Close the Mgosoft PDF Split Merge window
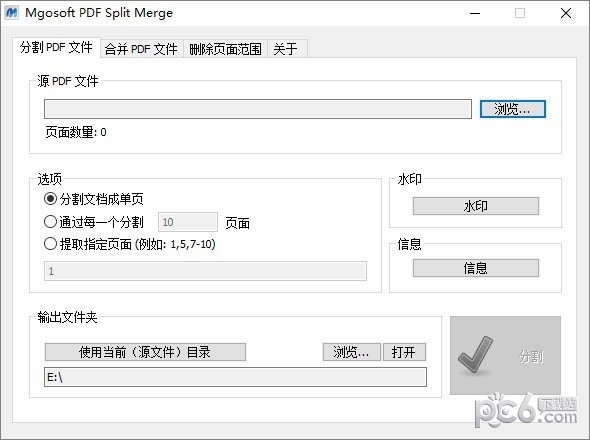This screenshot has width=590, height=440. point(566,13)
